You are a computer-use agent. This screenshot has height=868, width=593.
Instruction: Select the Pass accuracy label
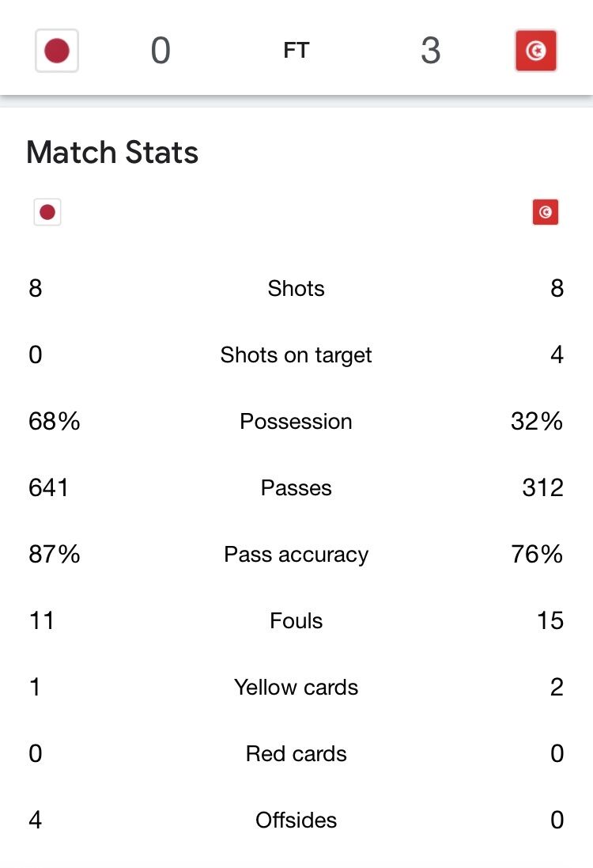click(x=296, y=555)
